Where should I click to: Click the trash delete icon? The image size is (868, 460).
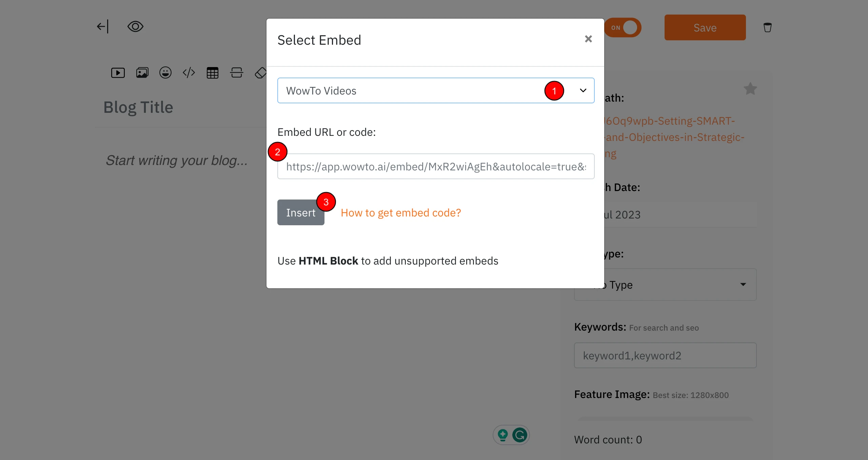click(x=767, y=27)
